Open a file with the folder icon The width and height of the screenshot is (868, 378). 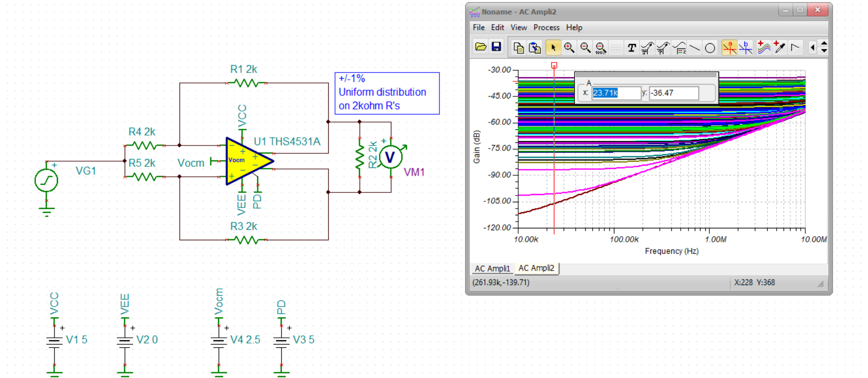(x=481, y=47)
